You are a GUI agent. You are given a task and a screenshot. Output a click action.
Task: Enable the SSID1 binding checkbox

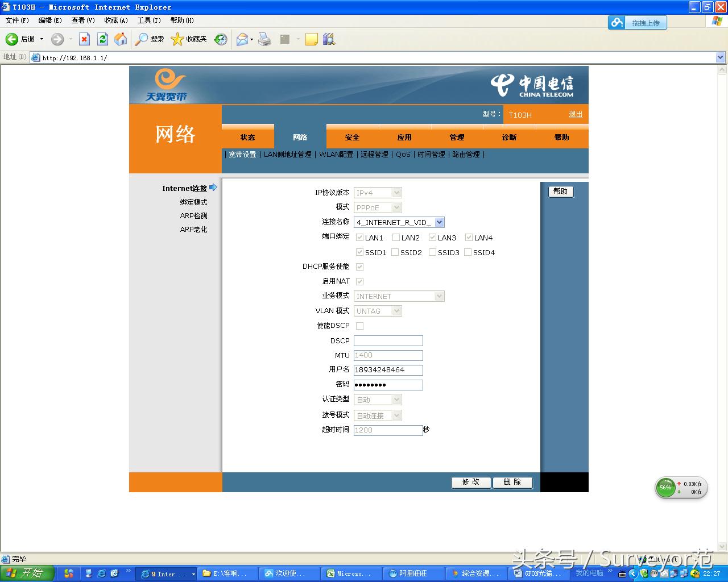pos(359,252)
